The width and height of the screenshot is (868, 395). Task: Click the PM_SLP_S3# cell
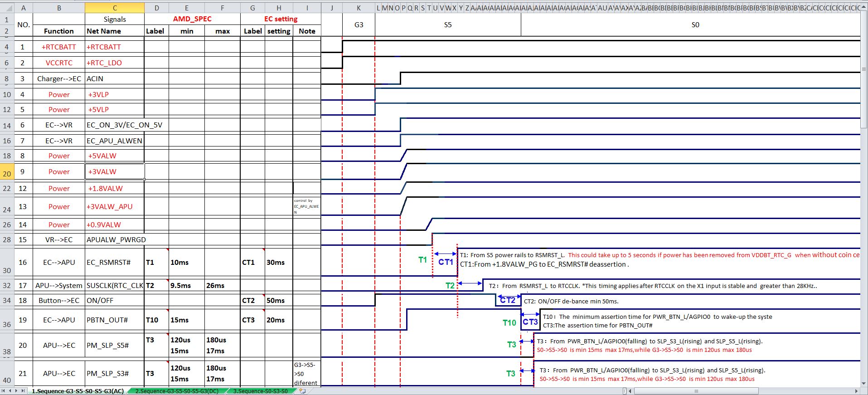(115, 373)
